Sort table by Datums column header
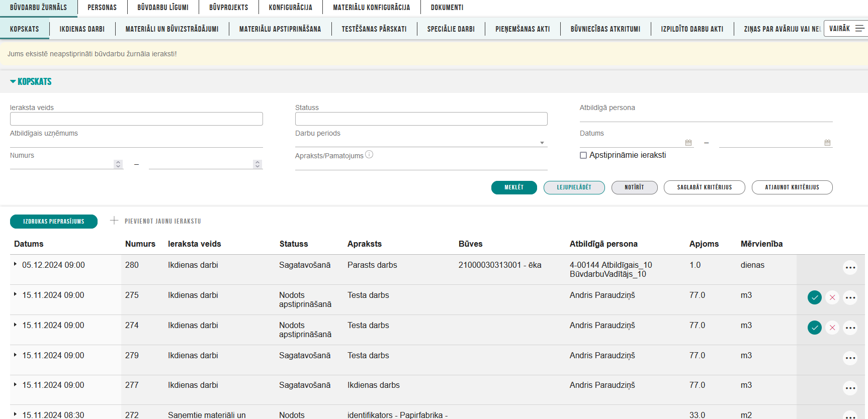This screenshot has height=419, width=868. coord(29,244)
